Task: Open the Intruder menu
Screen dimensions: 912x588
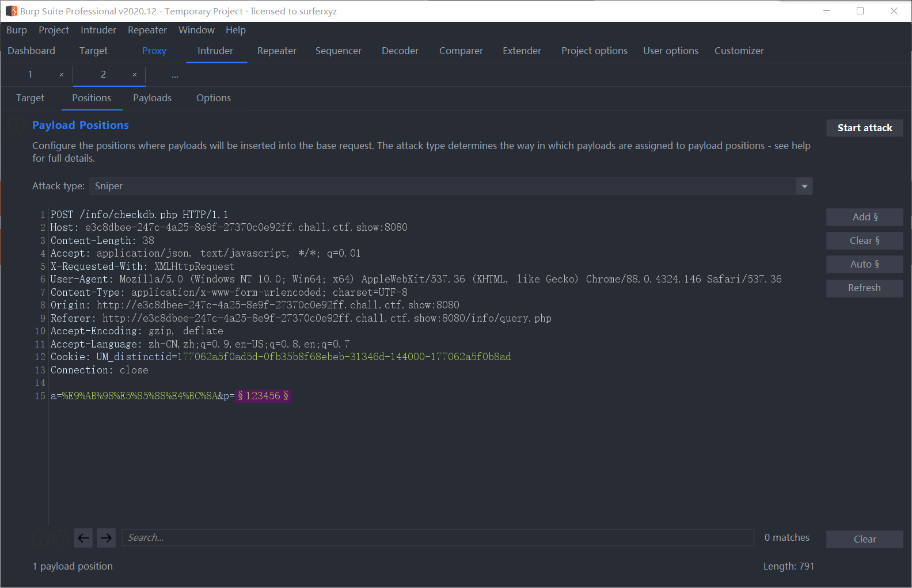Action: point(98,30)
